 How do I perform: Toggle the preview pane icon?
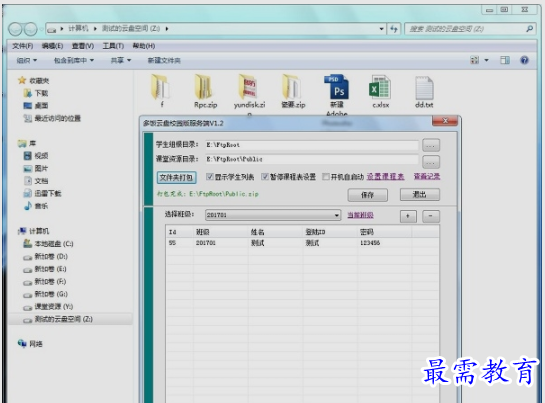(505, 60)
